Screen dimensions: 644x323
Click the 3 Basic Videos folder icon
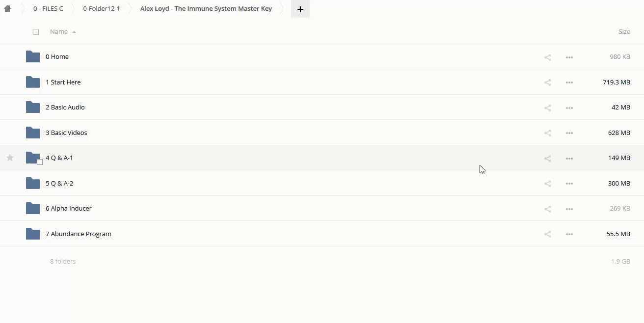[33, 133]
